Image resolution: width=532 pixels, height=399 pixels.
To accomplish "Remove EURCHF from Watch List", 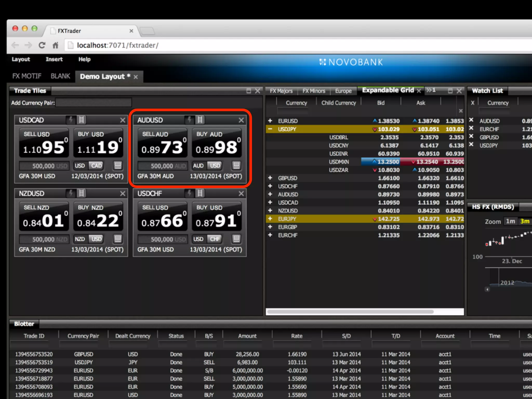I will [471, 129].
